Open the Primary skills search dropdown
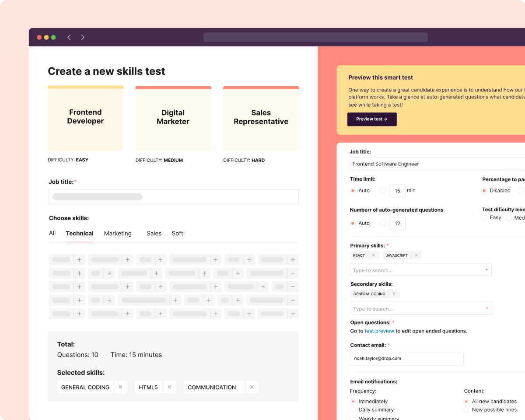The image size is (525, 420). 420,269
